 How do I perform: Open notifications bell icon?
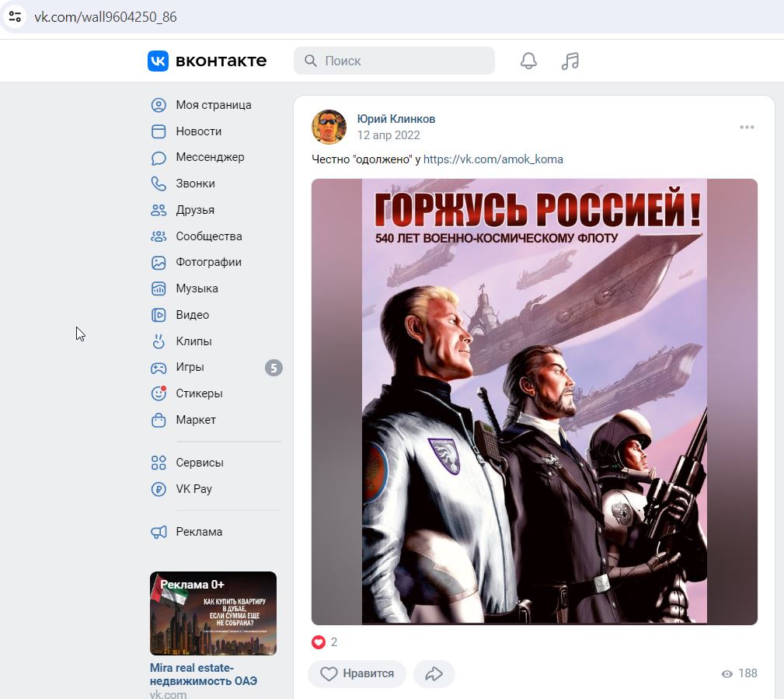(528, 61)
